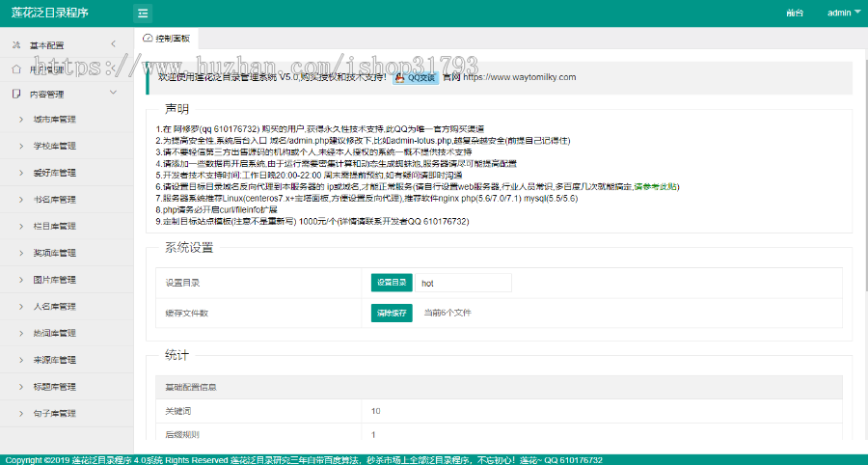Click the directory input field containing hot

tap(463, 283)
